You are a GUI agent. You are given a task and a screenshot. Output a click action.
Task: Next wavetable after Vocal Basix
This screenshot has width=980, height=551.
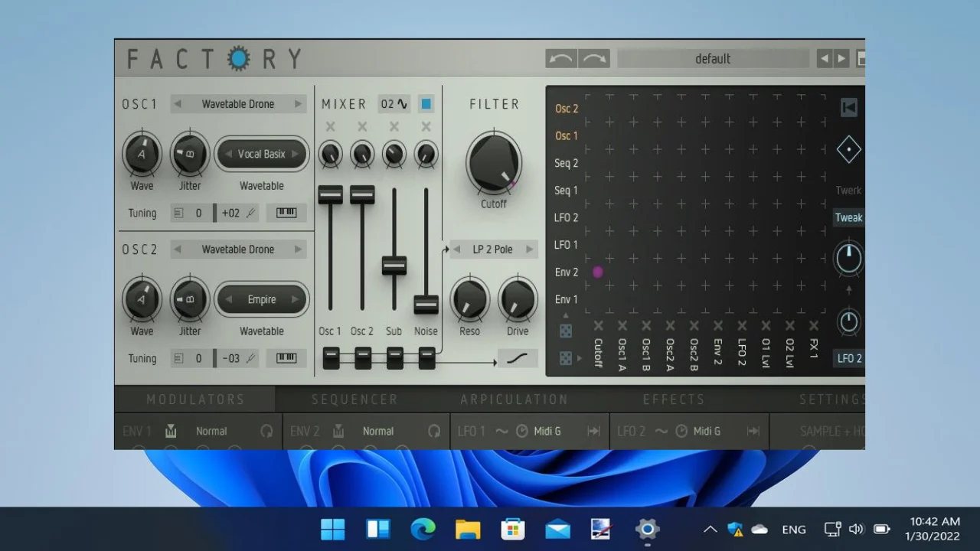[x=296, y=154]
